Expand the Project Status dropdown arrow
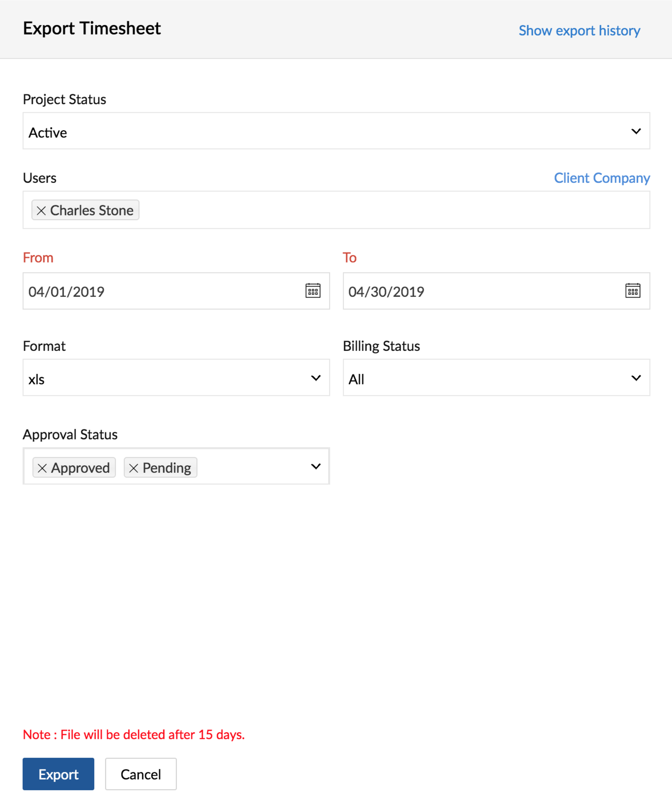The image size is (672, 803). click(x=636, y=132)
